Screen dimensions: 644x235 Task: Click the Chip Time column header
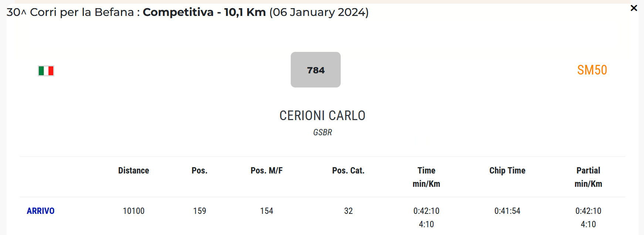507,171
